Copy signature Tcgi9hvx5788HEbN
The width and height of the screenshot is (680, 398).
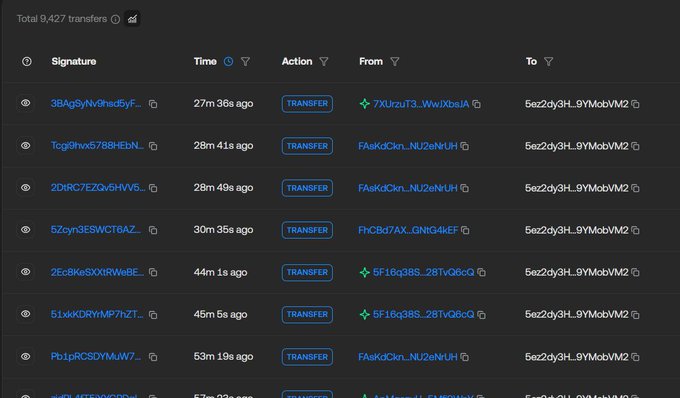(x=153, y=146)
